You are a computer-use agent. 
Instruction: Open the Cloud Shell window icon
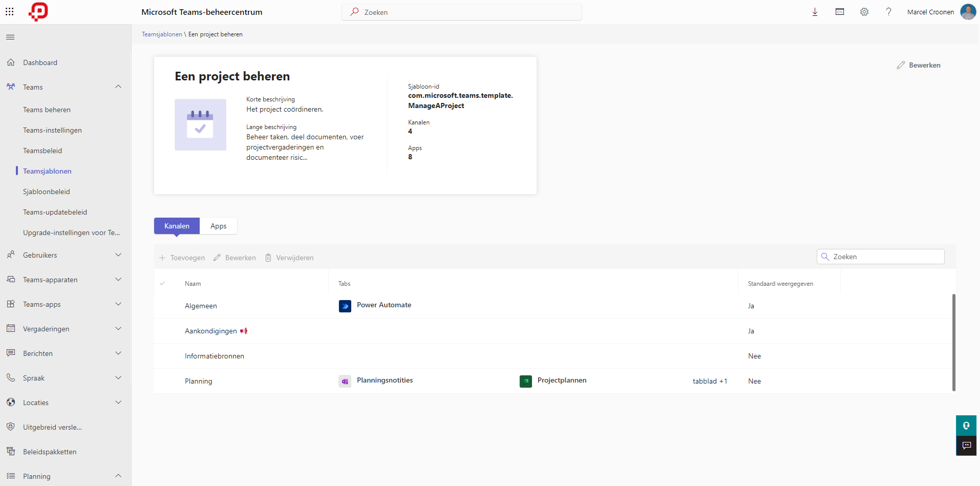(x=840, y=12)
